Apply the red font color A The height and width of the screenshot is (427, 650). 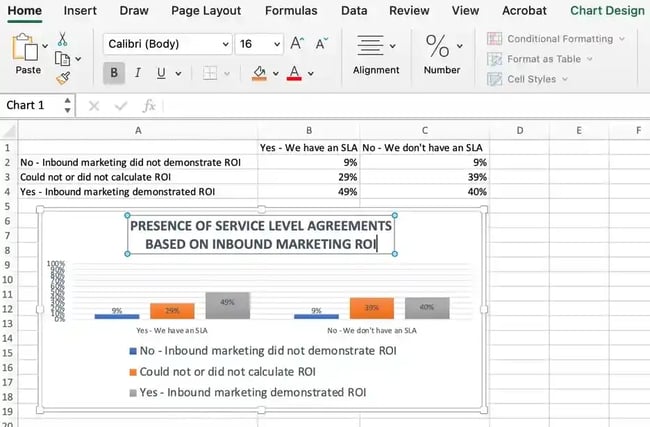tap(294, 73)
